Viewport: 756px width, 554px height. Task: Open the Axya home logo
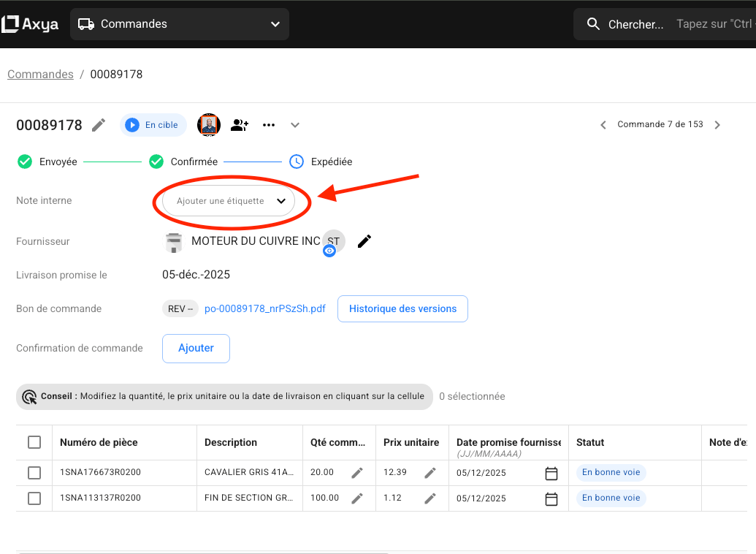pos(29,23)
